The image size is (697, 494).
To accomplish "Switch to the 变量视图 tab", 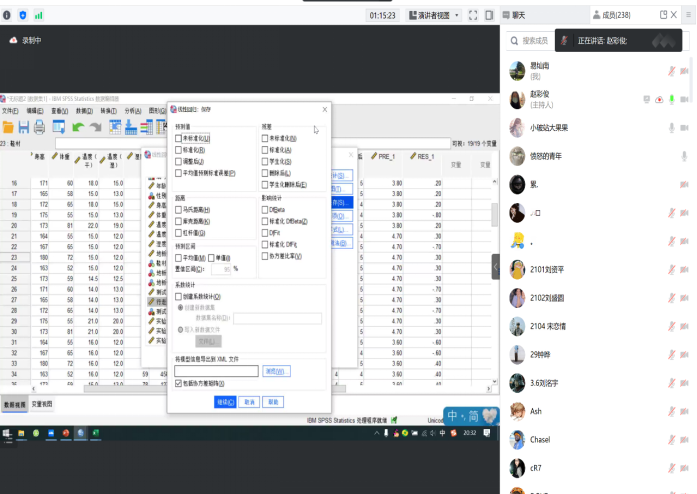I will (x=42, y=403).
